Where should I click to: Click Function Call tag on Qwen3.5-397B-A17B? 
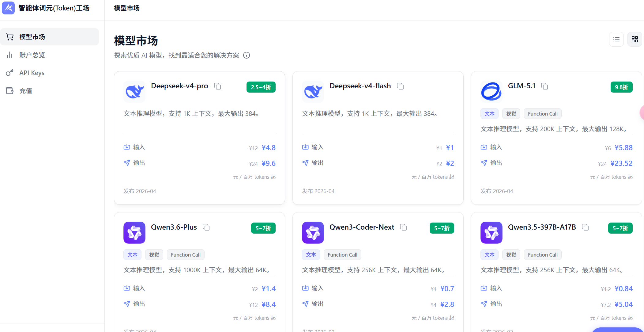(543, 255)
